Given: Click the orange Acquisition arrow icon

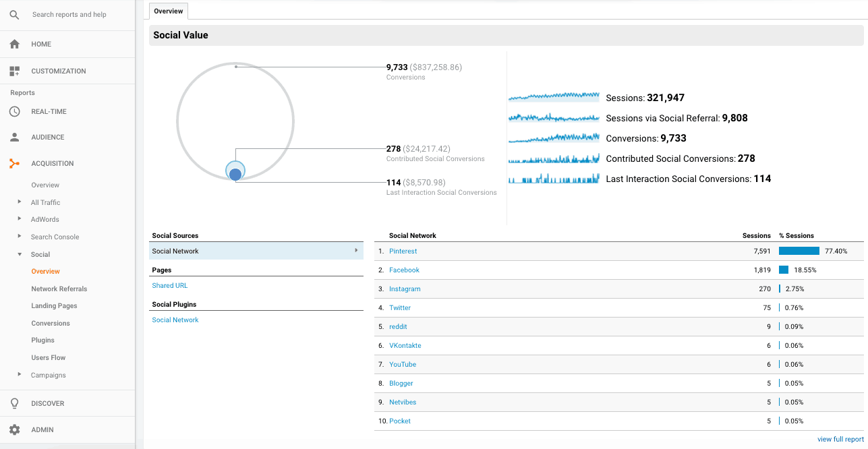Looking at the screenshot, I should pos(15,163).
